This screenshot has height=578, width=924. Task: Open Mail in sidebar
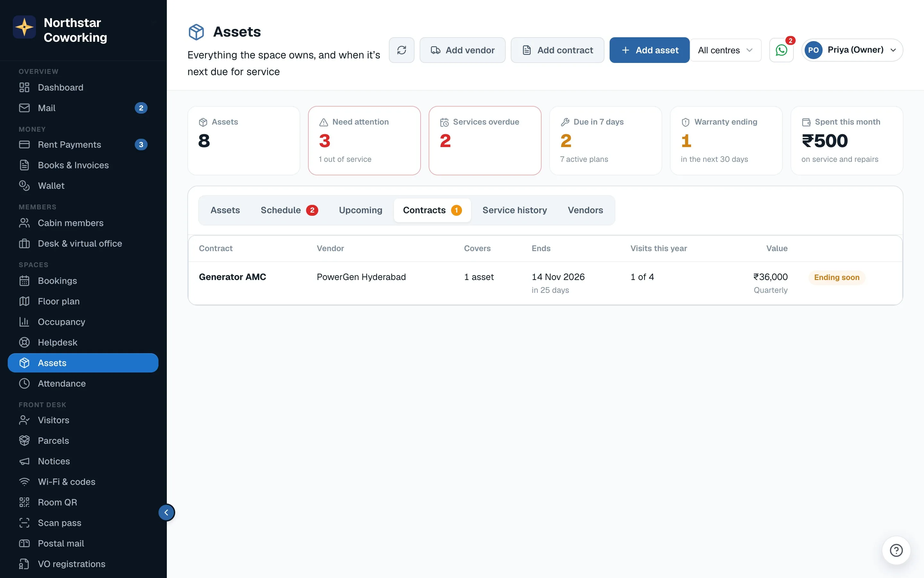83,108
